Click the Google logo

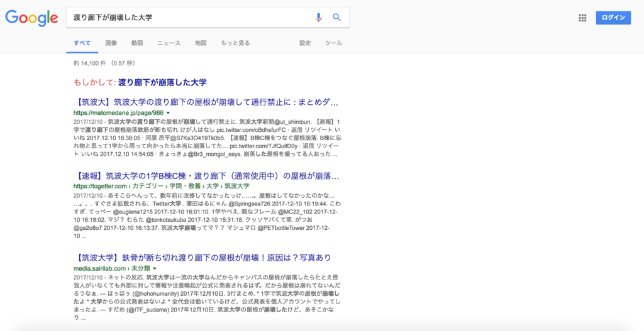31,18
